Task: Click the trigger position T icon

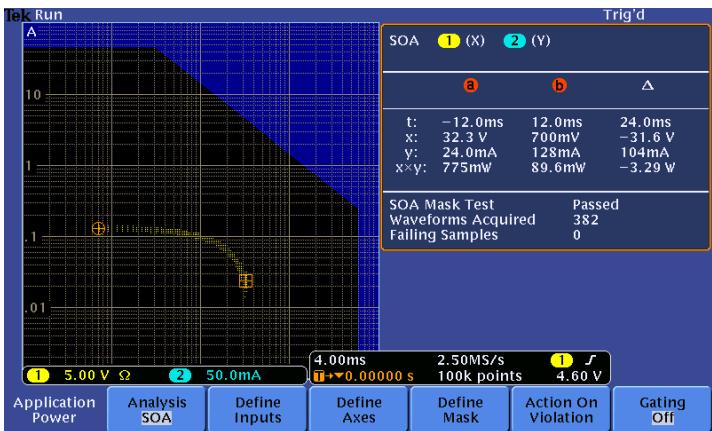Action: click(319, 377)
